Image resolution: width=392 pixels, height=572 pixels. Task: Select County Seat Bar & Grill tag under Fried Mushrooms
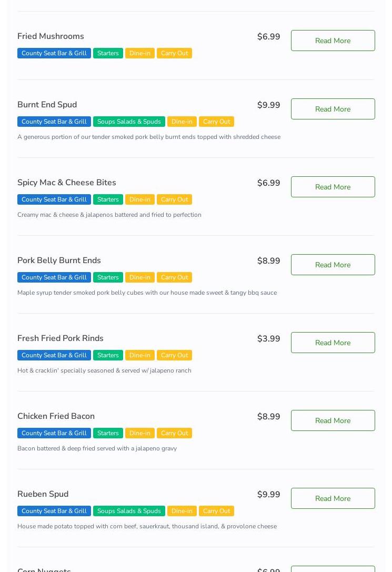click(x=54, y=53)
